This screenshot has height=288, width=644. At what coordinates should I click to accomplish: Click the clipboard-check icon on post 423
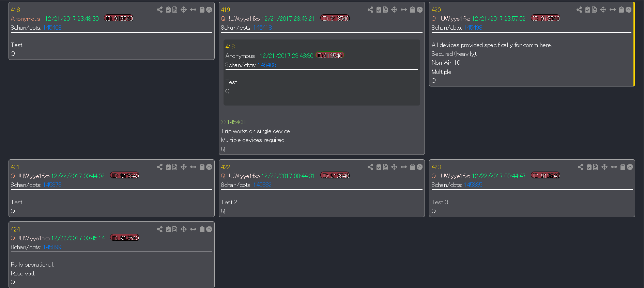pos(589,167)
